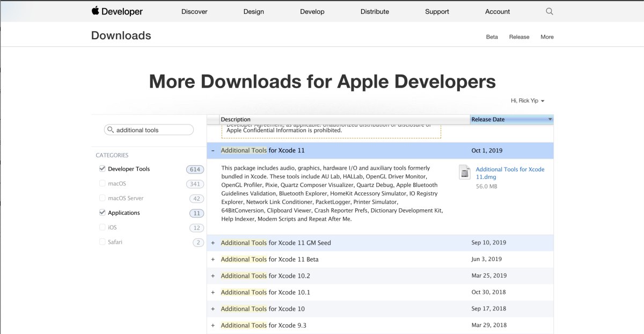This screenshot has width=644, height=334.
Task: Click the Xcode 11 package description paragraph
Action: click(332, 193)
